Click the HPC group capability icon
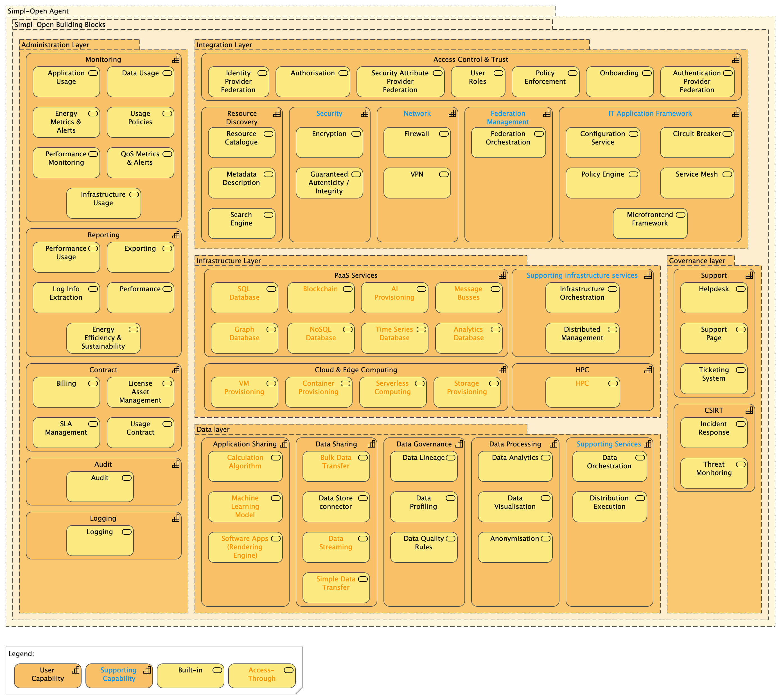 click(x=648, y=370)
